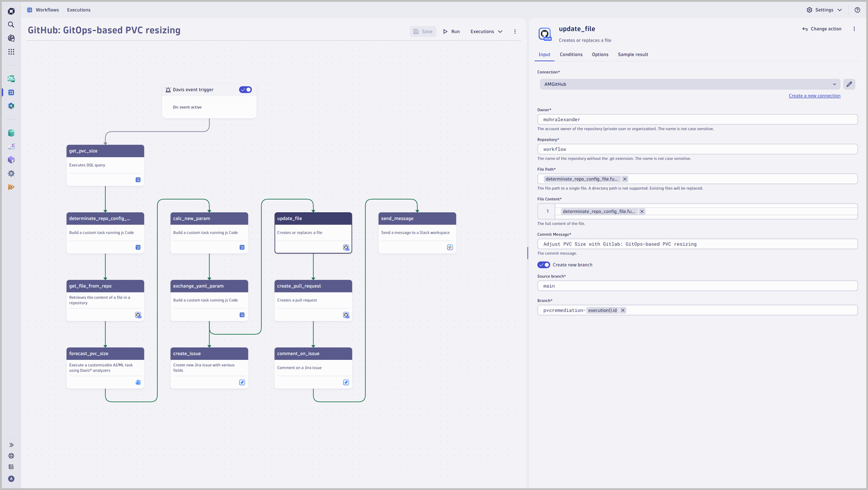Open the Kubernetes wheel app icon

coord(11,174)
